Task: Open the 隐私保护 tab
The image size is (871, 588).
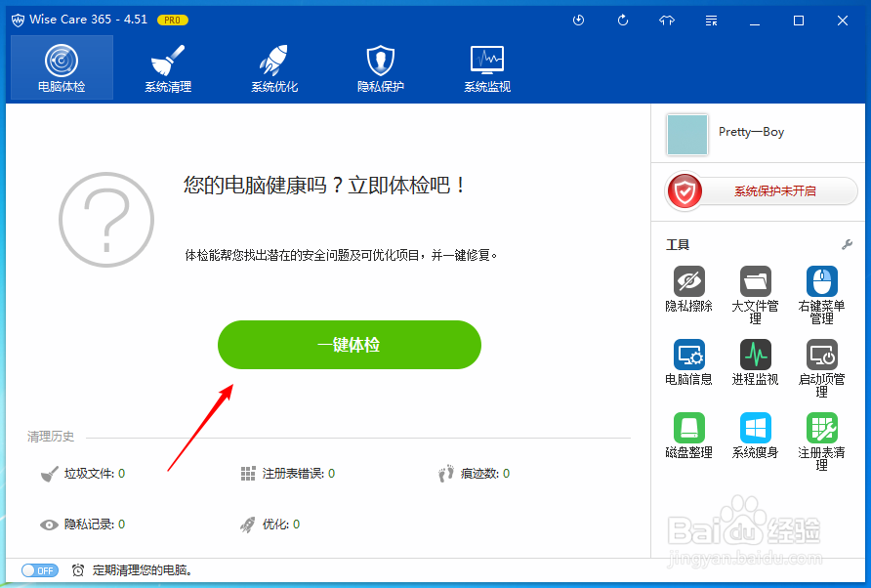Action: pos(381,67)
